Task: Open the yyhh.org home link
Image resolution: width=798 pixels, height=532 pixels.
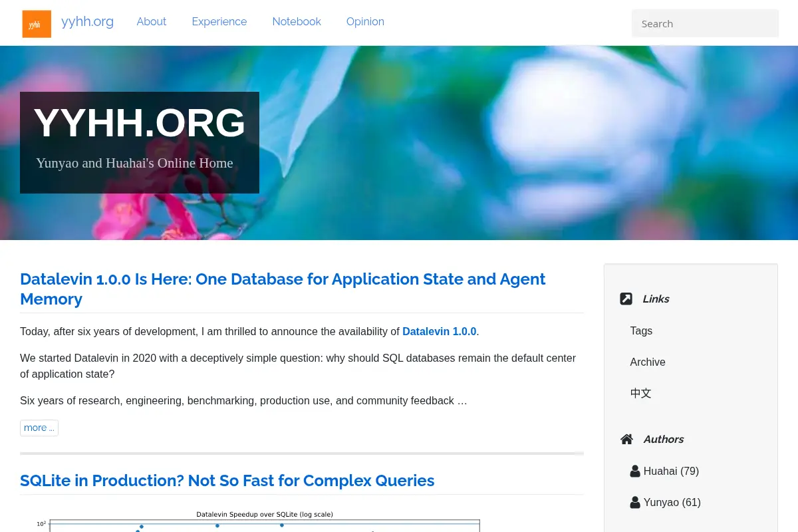Action: tap(87, 21)
